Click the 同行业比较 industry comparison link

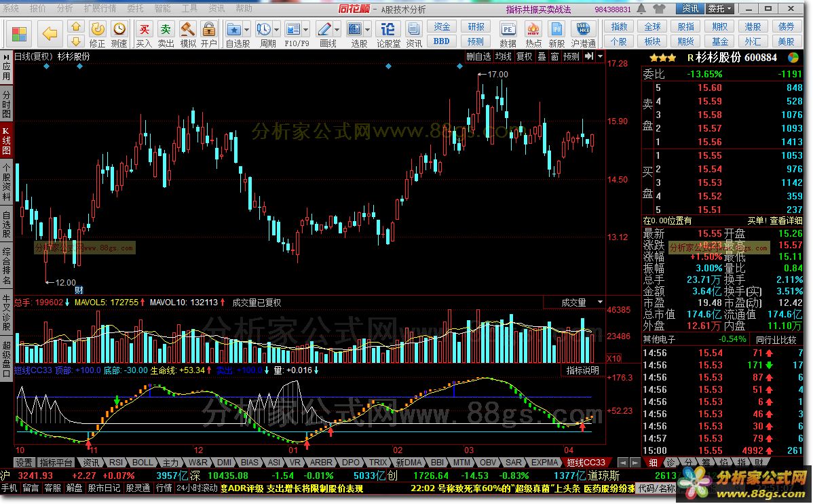tap(776, 340)
